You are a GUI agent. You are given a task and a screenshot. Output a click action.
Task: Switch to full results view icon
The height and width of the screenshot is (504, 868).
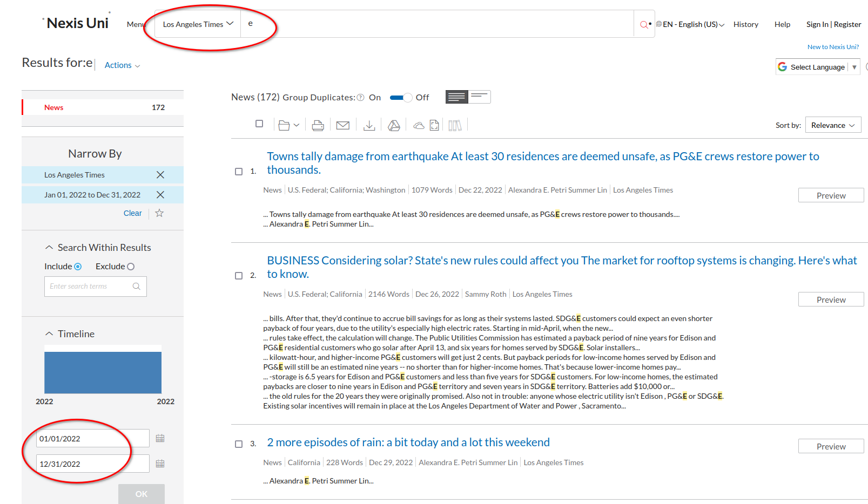457,97
